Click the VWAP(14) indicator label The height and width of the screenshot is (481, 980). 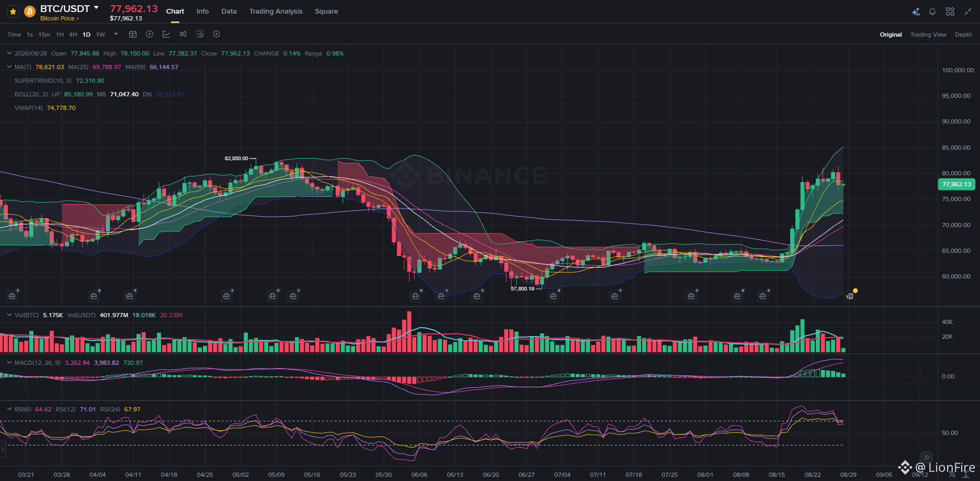29,108
